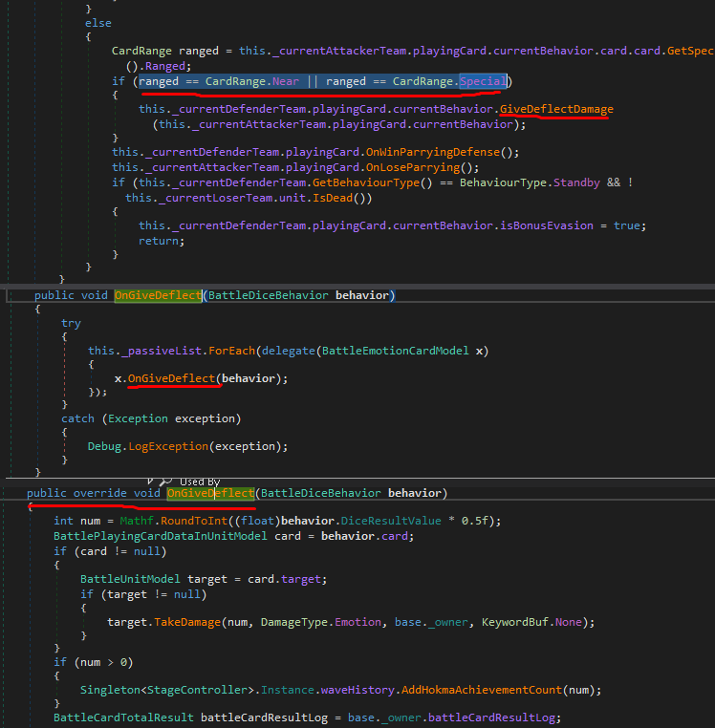Click BattleDiceBehavior in the override declaration
715x728 pixels.
pos(320,493)
